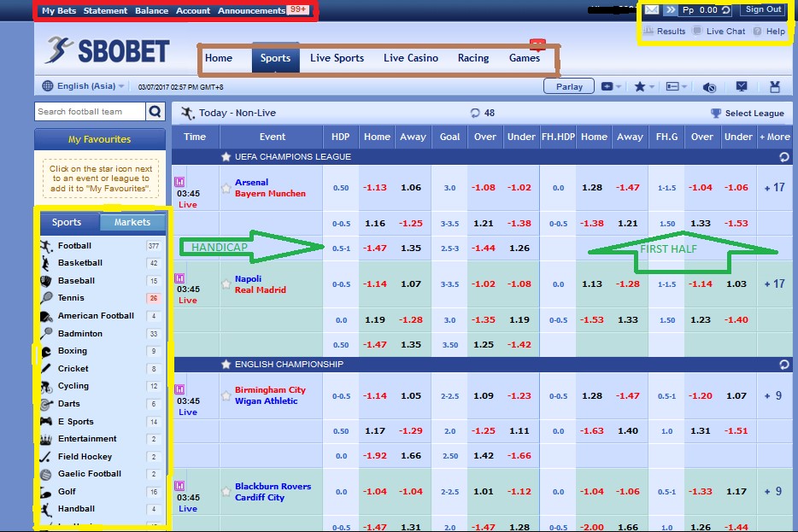Open the English (Asia) language dropdown
Image resolution: width=798 pixels, height=532 pixels.
coord(84,86)
